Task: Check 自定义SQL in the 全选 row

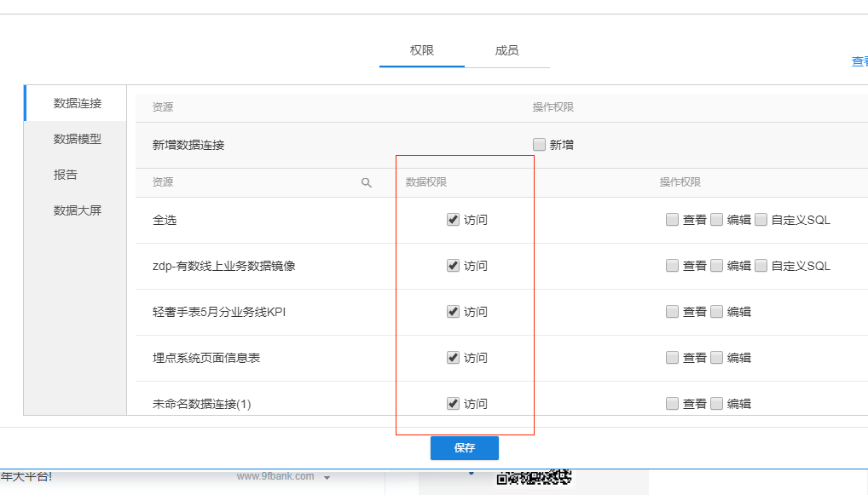Action: coord(761,220)
